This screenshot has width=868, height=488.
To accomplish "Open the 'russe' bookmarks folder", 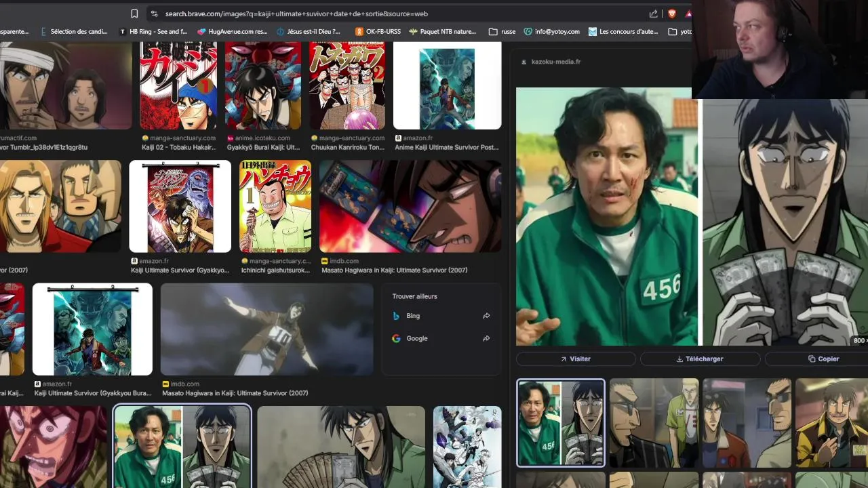I will pos(502,31).
